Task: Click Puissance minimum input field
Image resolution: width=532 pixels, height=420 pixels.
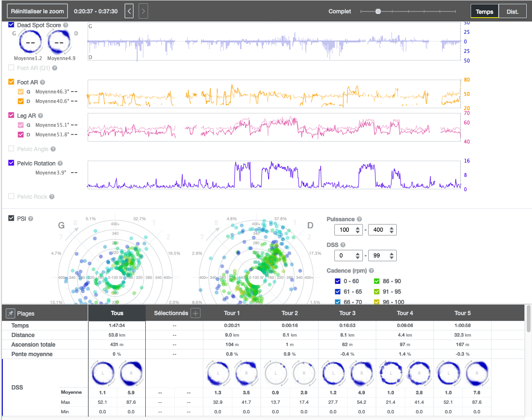Action: [349, 230]
